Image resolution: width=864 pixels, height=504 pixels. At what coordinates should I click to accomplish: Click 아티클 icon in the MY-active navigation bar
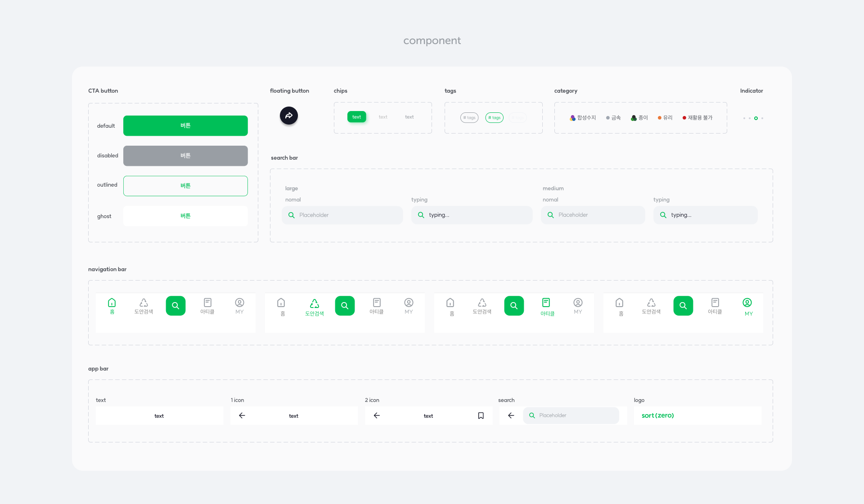tap(715, 303)
